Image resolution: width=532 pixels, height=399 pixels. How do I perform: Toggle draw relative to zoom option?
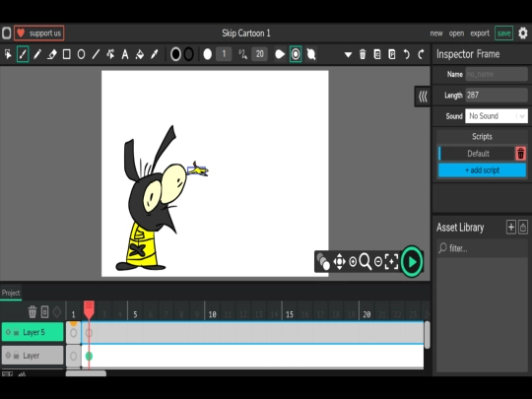pyautogui.click(x=296, y=54)
